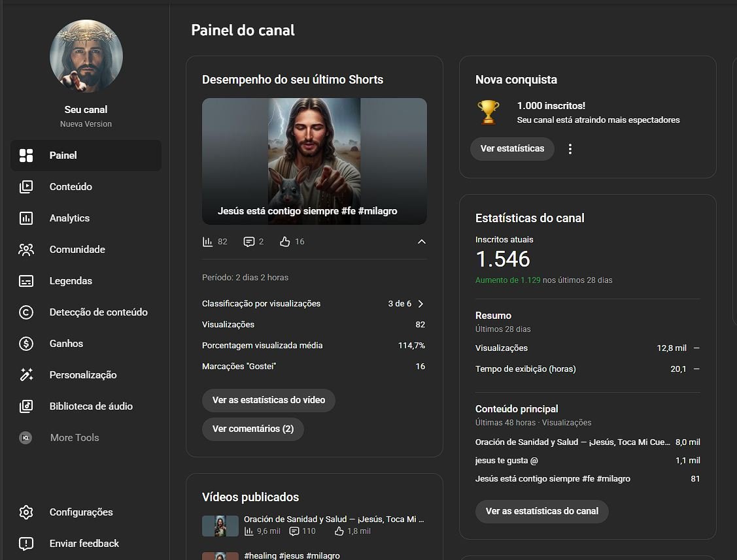Select Legendas in the sidebar
The height and width of the screenshot is (560, 737).
point(86,281)
